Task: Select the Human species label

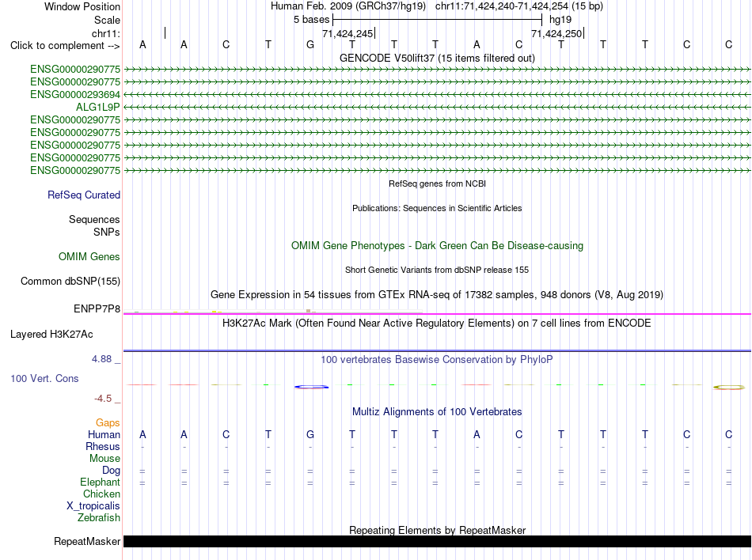Action: coord(104,434)
